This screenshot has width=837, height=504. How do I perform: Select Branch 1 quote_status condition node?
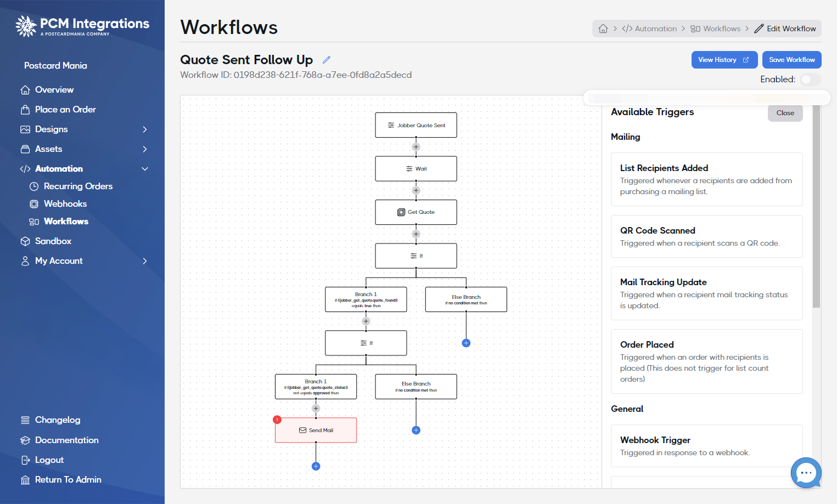[x=316, y=387]
